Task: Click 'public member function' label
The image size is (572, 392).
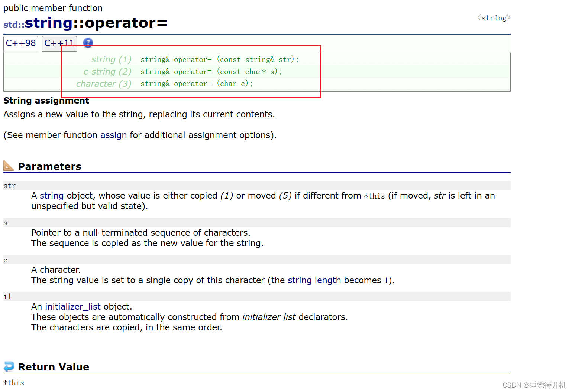Action: pos(53,8)
